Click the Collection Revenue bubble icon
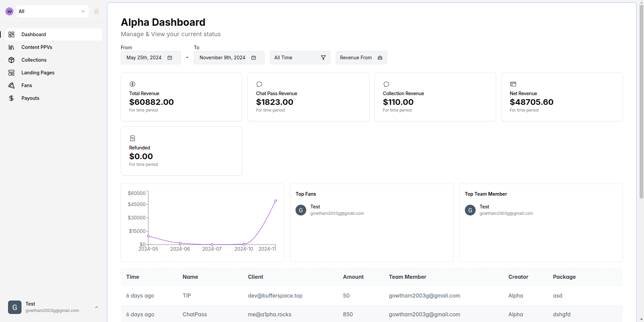 pyautogui.click(x=386, y=84)
